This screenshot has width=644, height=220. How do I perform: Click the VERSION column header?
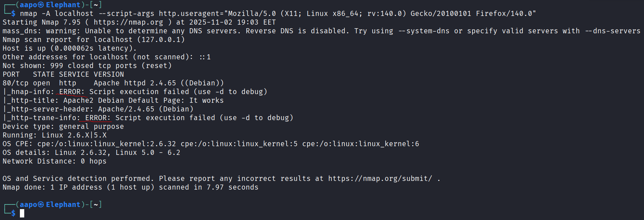(109, 75)
